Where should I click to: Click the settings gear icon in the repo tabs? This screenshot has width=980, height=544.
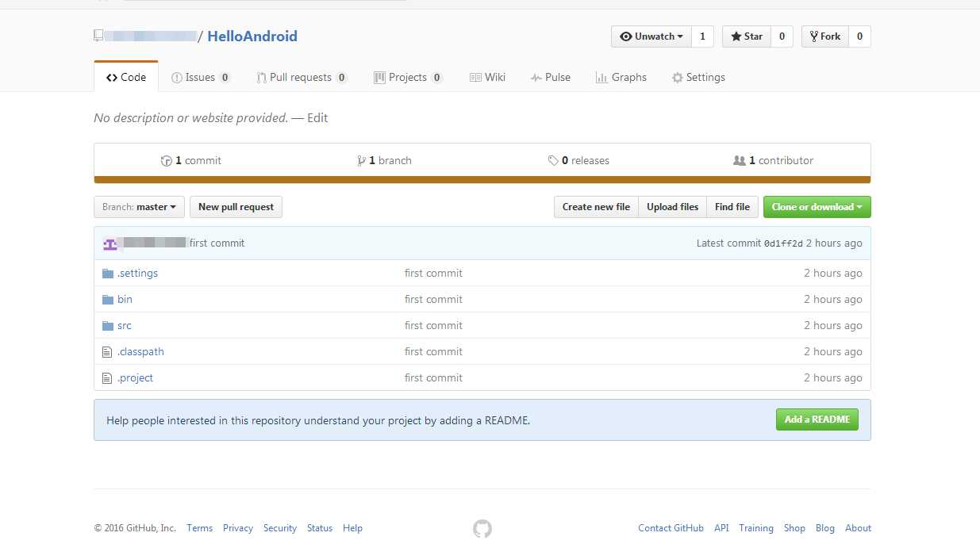click(677, 78)
